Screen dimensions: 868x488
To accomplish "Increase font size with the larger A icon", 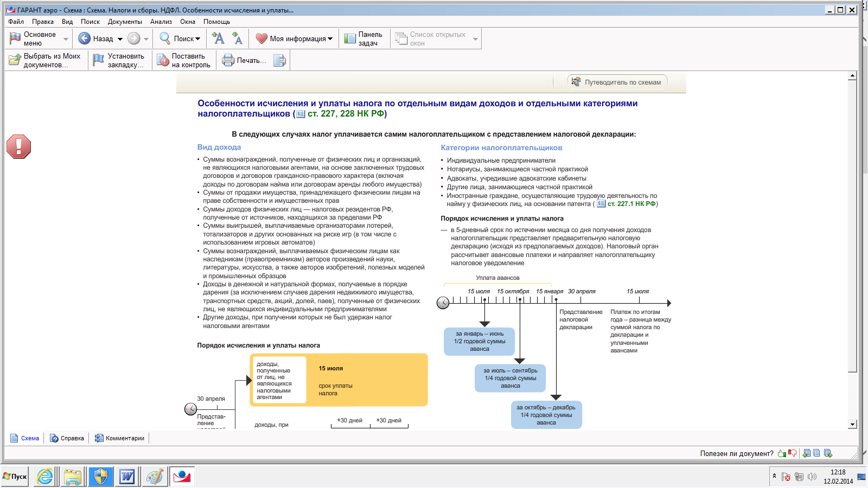I will [x=218, y=38].
